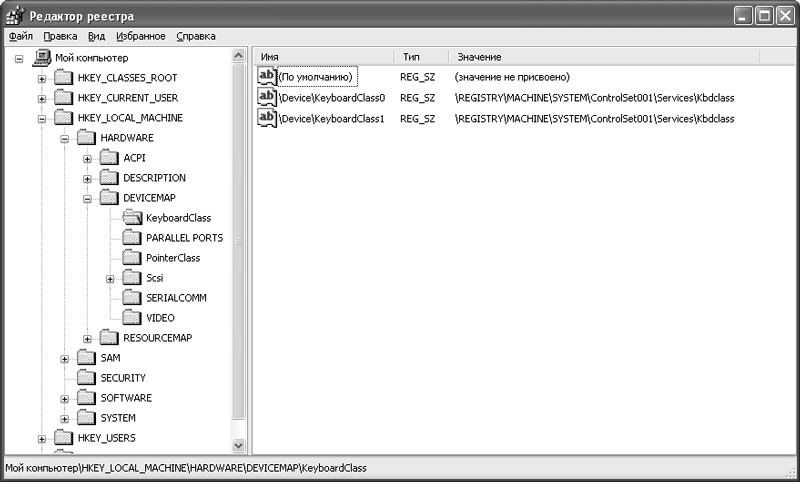Click the Редактор реестра title bar icon

(15, 16)
